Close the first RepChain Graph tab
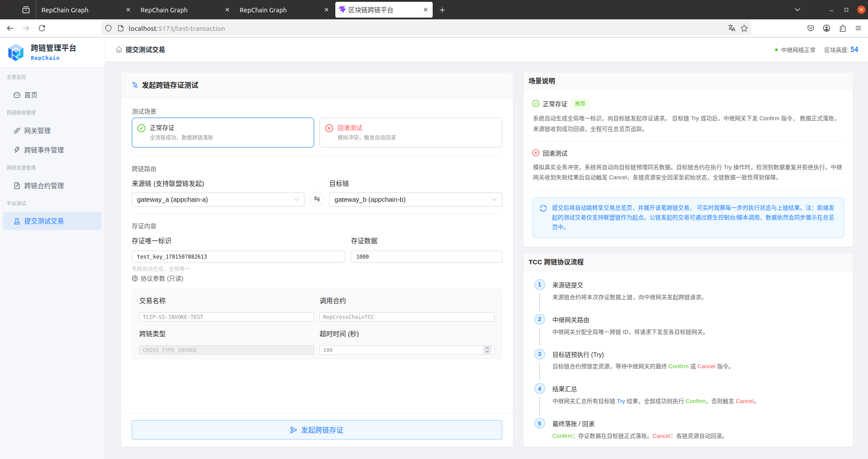868x459 pixels. [x=128, y=10]
